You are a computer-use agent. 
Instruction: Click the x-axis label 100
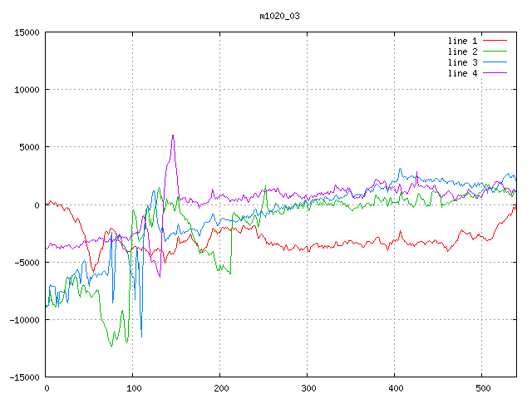tap(134, 388)
